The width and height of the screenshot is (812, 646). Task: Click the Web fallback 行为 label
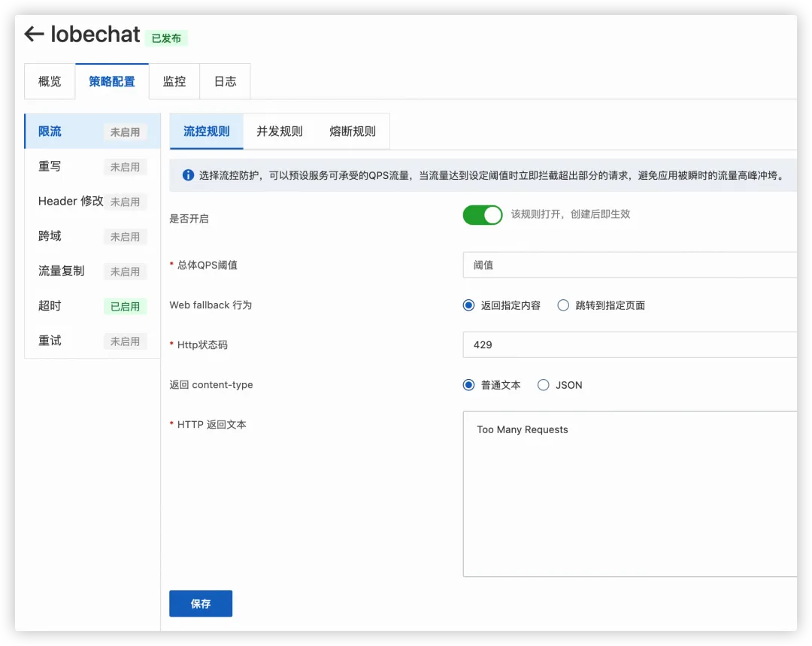(211, 305)
